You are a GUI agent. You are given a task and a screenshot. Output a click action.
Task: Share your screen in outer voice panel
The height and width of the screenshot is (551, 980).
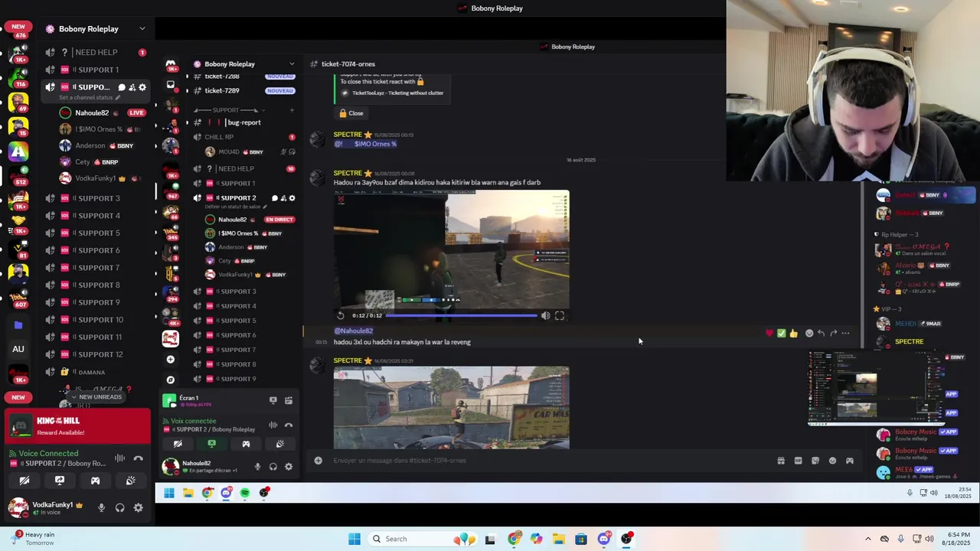tap(60, 481)
